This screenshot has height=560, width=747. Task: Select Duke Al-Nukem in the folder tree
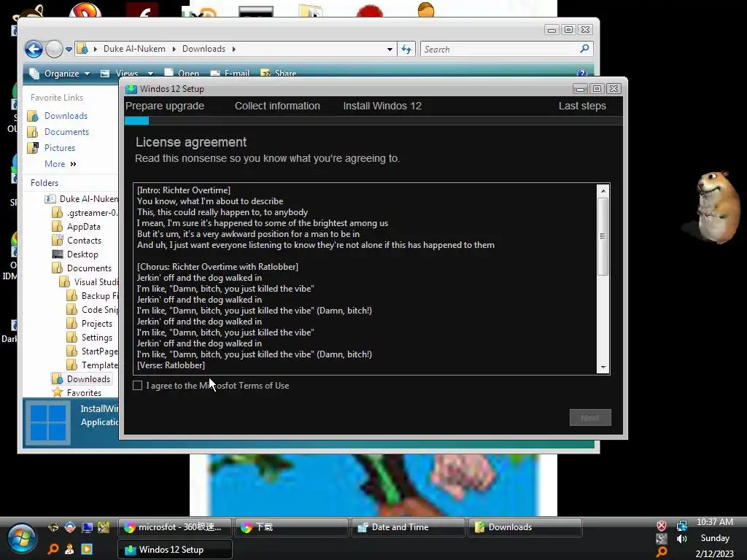coord(88,198)
